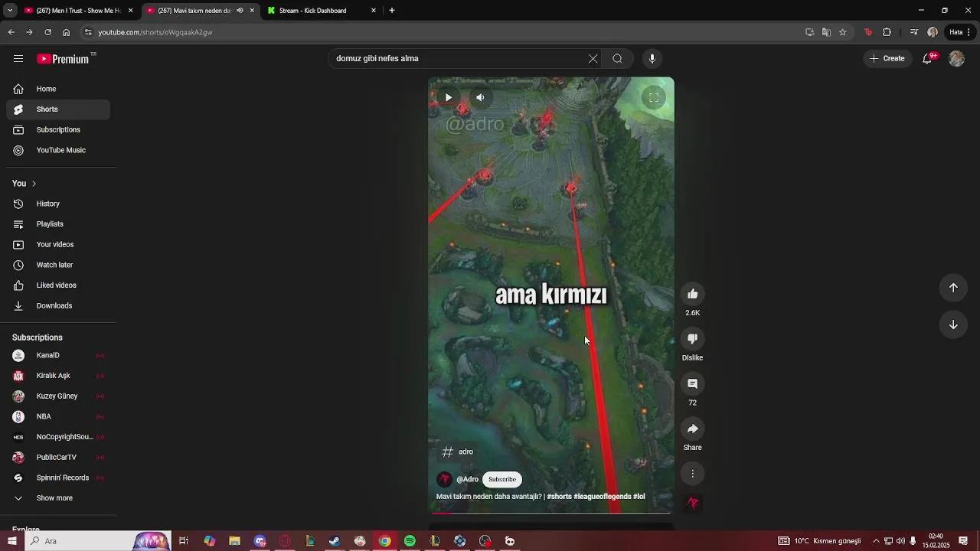Open Spinnin' Records subscription channel
Viewport: 980px width, 551px height.
(x=58, y=478)
